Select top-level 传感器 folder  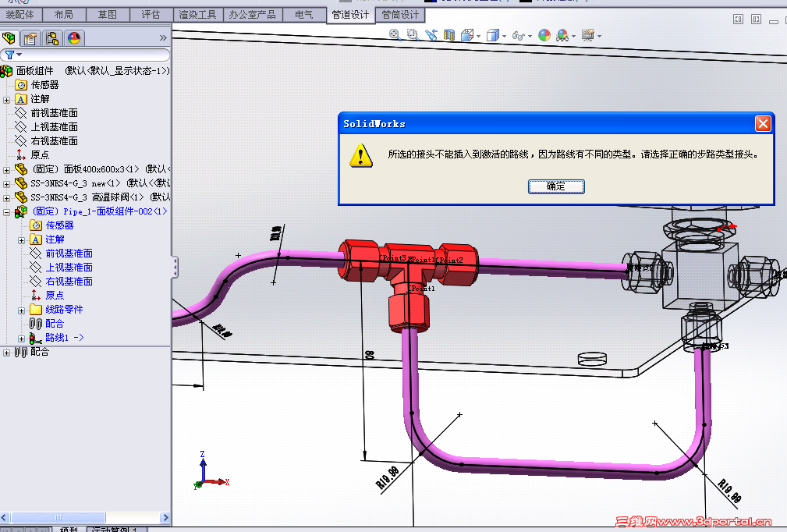44,85
